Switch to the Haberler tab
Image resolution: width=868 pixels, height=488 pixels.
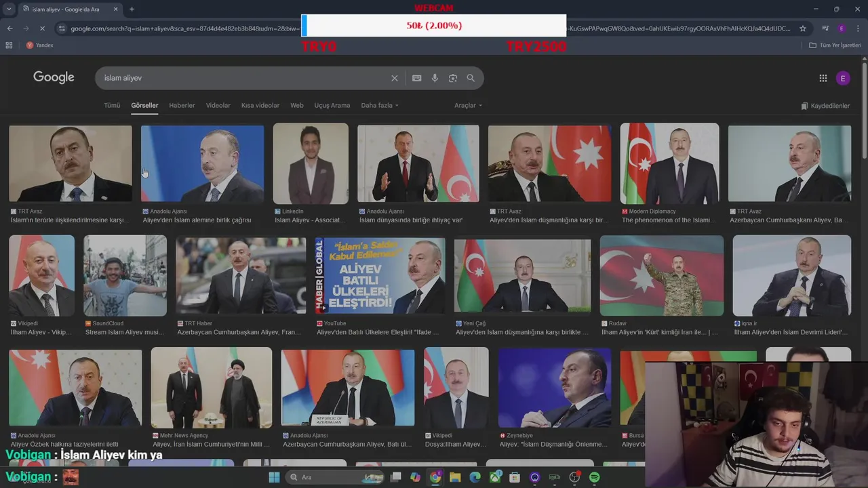tap(182, 106)
